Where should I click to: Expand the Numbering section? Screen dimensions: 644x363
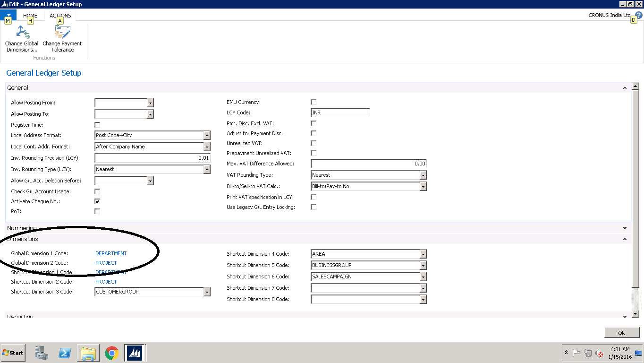(624, 228)
